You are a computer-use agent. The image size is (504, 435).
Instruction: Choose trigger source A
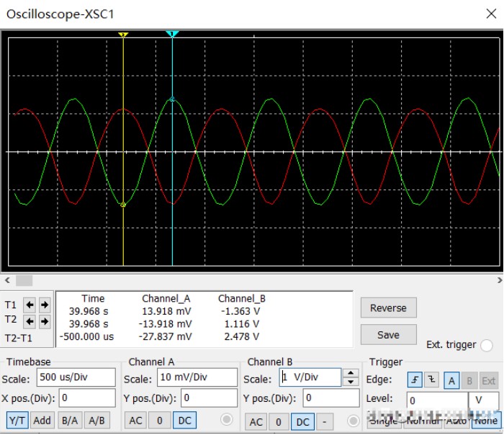pos(451,381)
